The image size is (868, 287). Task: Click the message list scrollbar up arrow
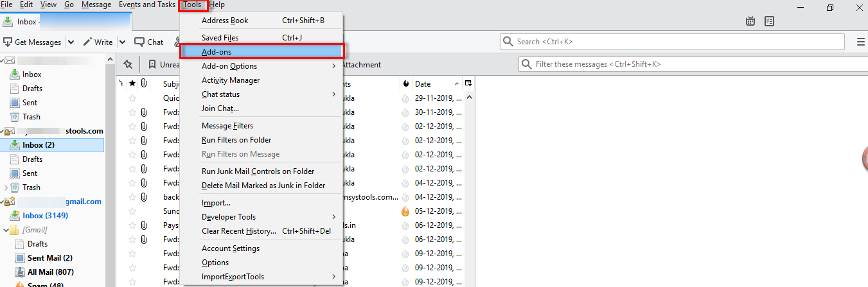click(468, 98)
